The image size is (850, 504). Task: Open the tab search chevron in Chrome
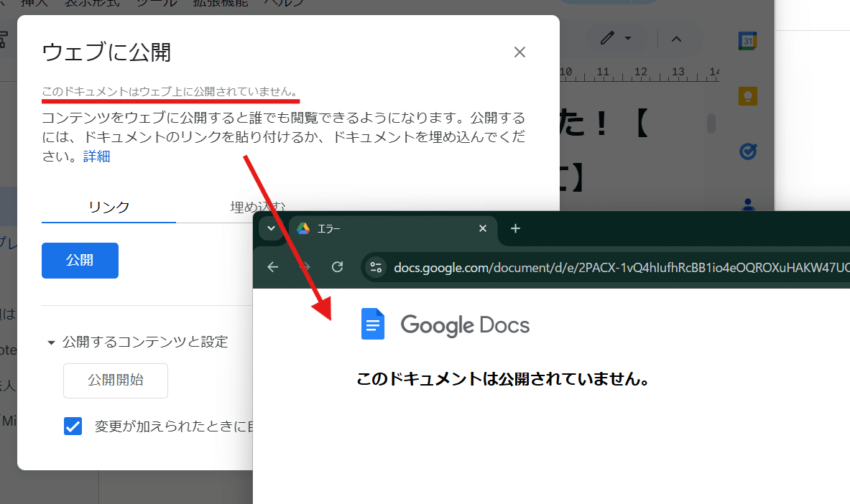pos(271,228)
